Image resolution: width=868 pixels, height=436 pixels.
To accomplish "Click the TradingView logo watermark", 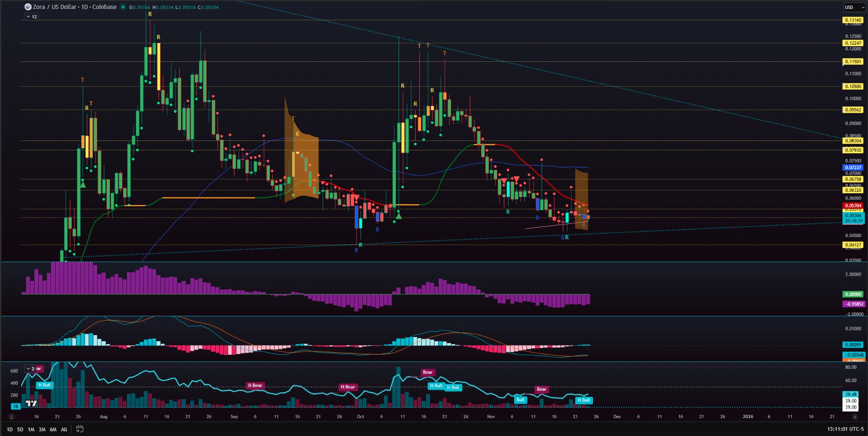I will tap(31, 403).
